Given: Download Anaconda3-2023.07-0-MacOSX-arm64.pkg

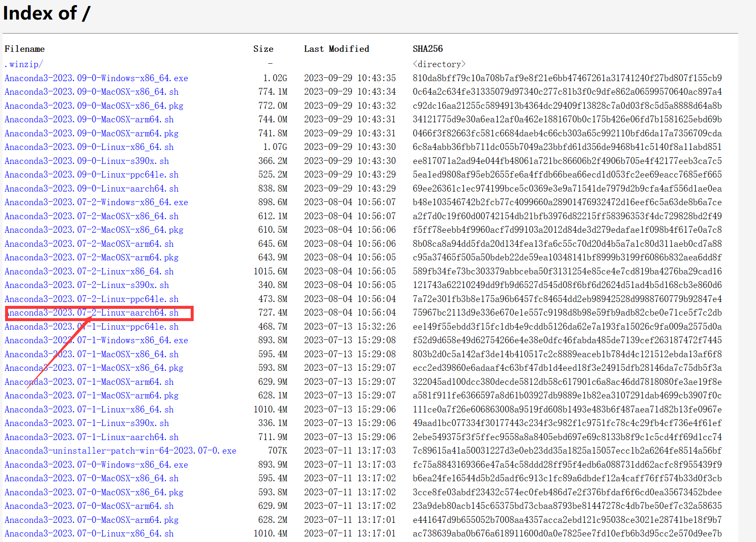Looking at the screenshot, I should click(x=92, y=520).
